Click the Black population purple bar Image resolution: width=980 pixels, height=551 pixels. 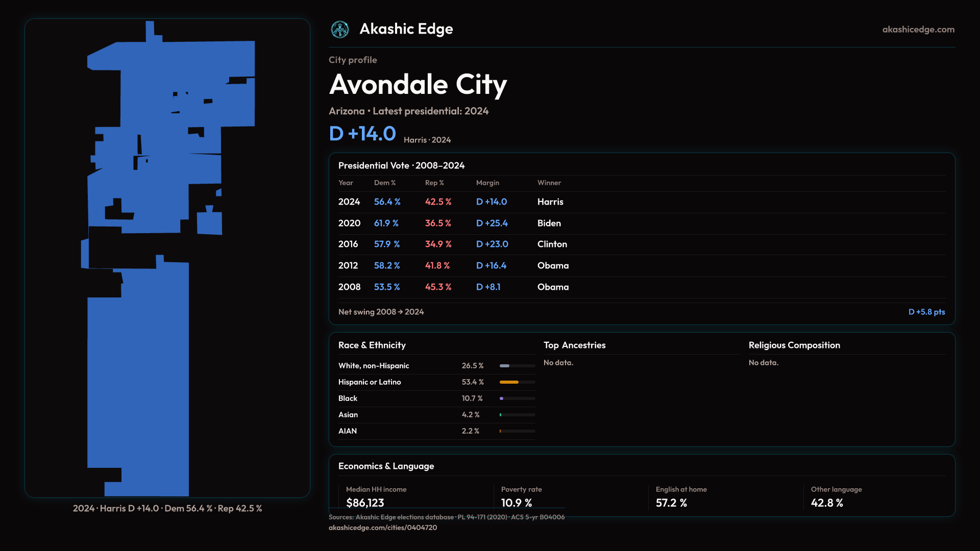point(502,398)
